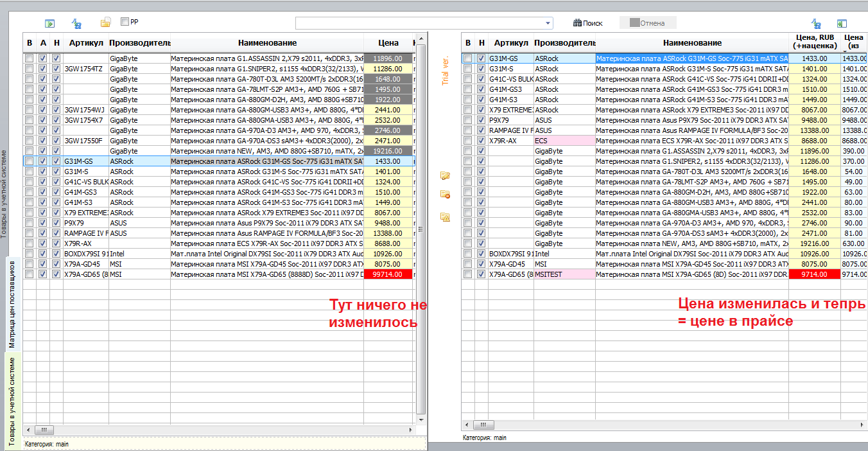Select the MSITEST manufacturer cell in right table
The image size is (868, 451).
pyautogui.click(x=564, y=274)
